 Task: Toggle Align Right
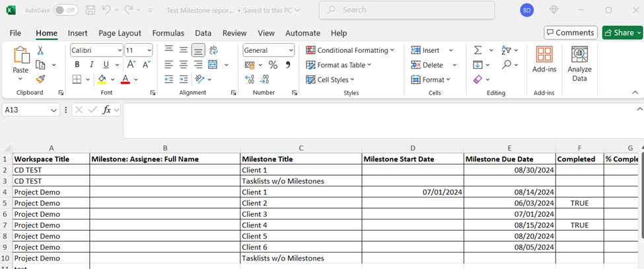198,65
